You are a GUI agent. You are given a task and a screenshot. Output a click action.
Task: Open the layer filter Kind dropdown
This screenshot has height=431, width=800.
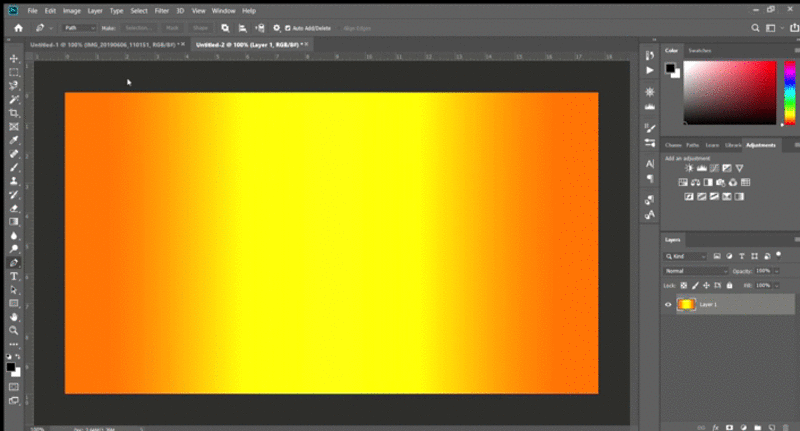coord(686,256)
